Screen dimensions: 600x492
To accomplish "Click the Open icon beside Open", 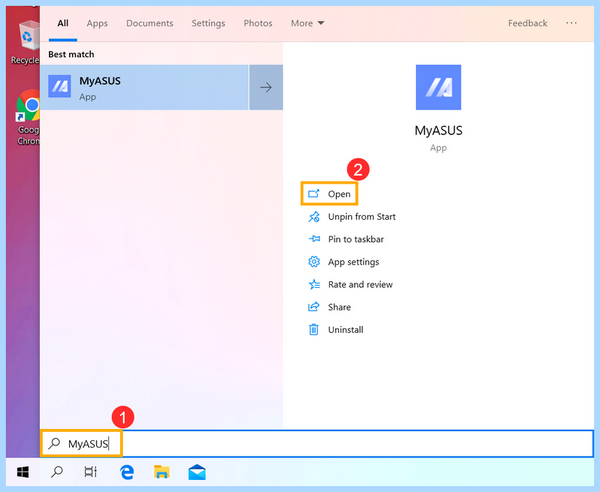I will [314, 194].
